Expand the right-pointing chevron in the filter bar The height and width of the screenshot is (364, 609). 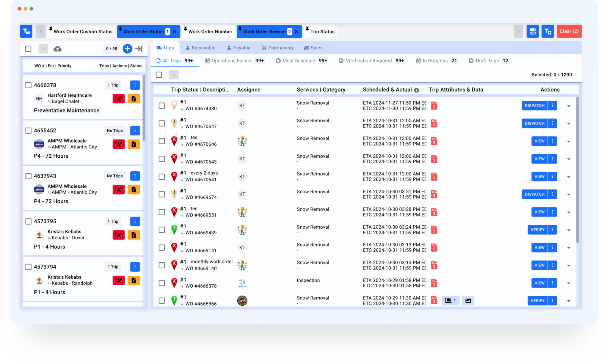pyautogui.click(x=519, y=31)
